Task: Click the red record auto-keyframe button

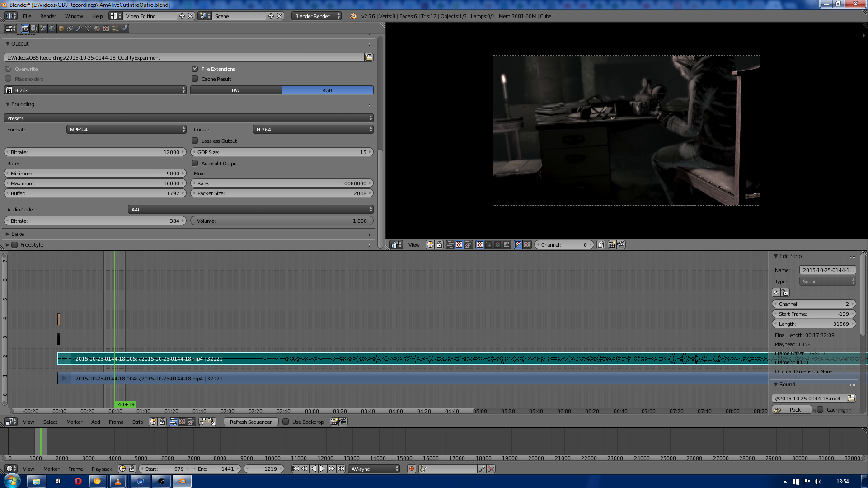Action: 412,469
